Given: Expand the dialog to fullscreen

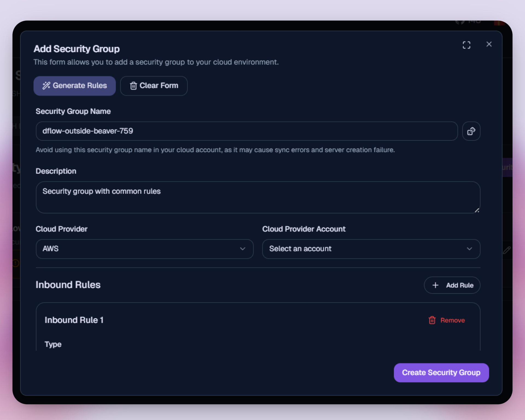Looking at the screenshot, I should pyautogui.click(x=466, y=45).
